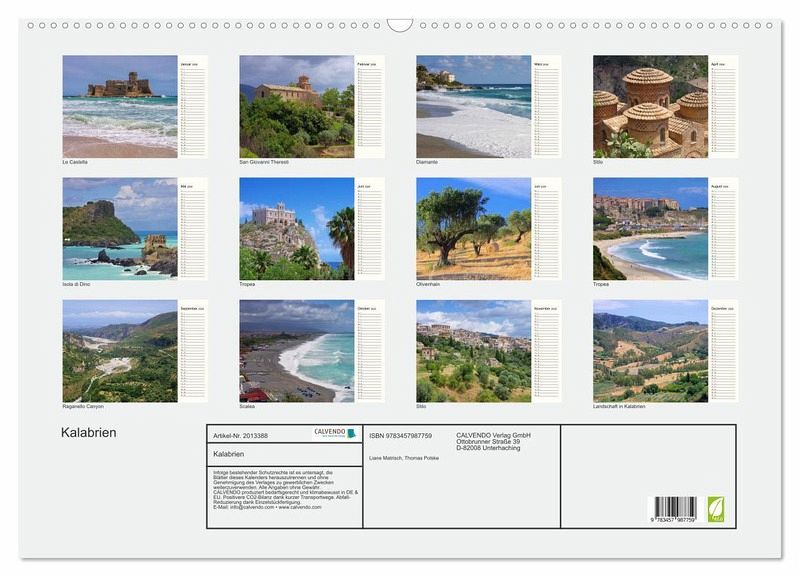Click 'Ottobrunner Straße 39' address line
Viewport: 800px width, 577px height.
coord(488,442)
